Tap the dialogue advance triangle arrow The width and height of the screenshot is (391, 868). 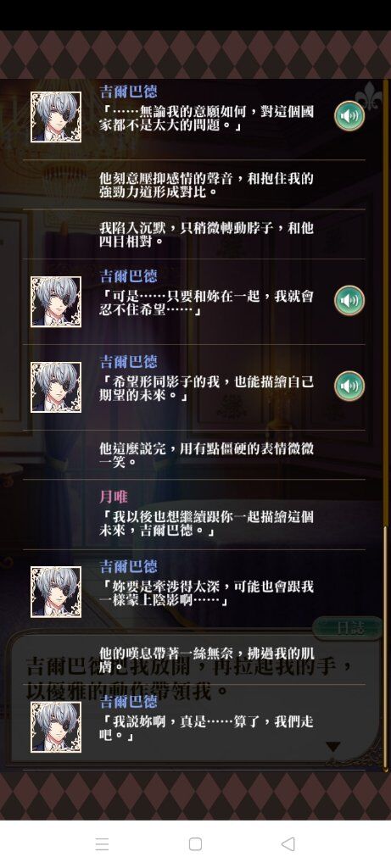click(x=332, y=748)
